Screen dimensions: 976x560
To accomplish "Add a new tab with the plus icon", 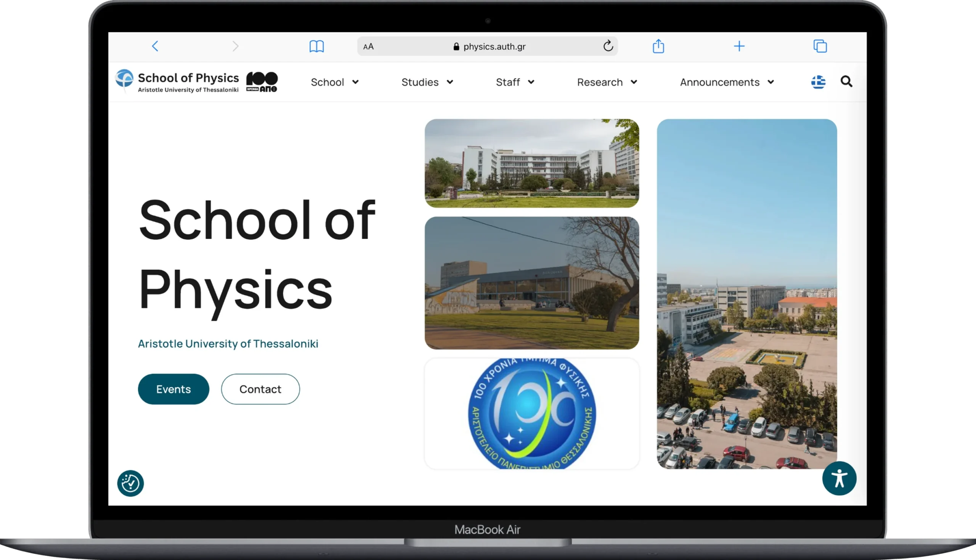I will pos(739,46).
